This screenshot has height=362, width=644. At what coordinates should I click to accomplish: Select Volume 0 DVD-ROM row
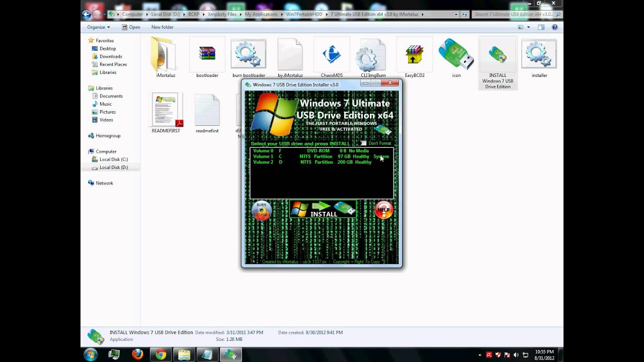pos(321,151)
